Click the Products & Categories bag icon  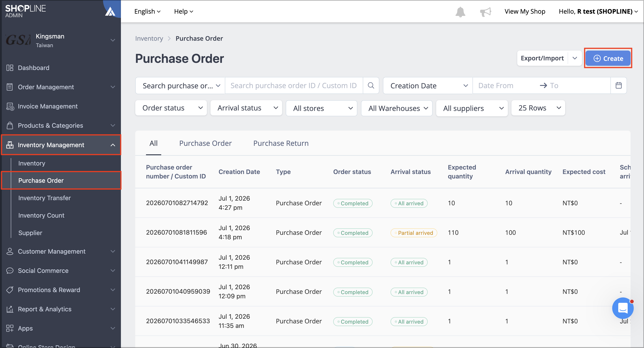click(x=10, y=125)
